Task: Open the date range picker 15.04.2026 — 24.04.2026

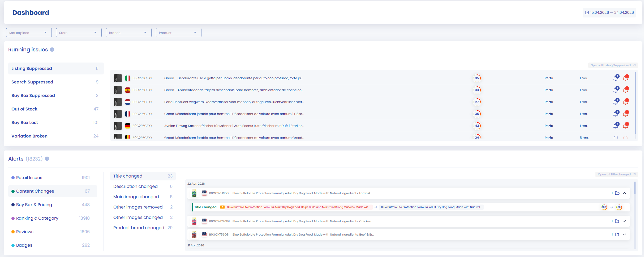Action: coord(609,12)
